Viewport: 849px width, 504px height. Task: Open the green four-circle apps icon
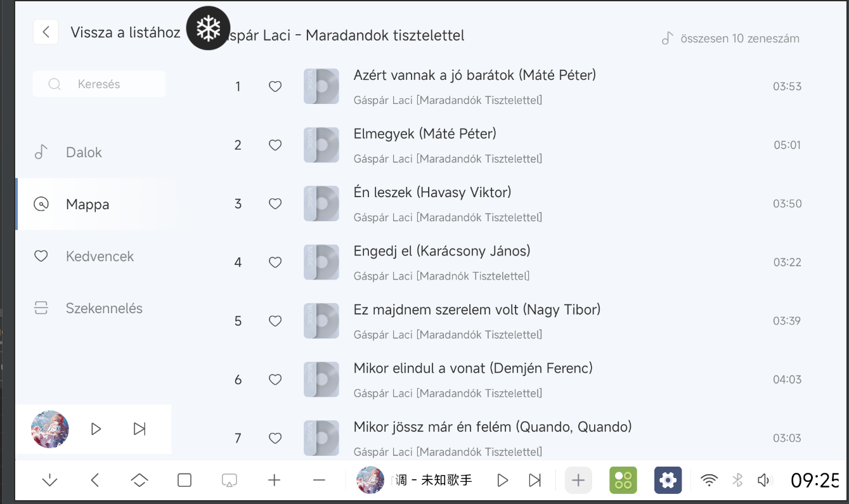click(623, 481)
